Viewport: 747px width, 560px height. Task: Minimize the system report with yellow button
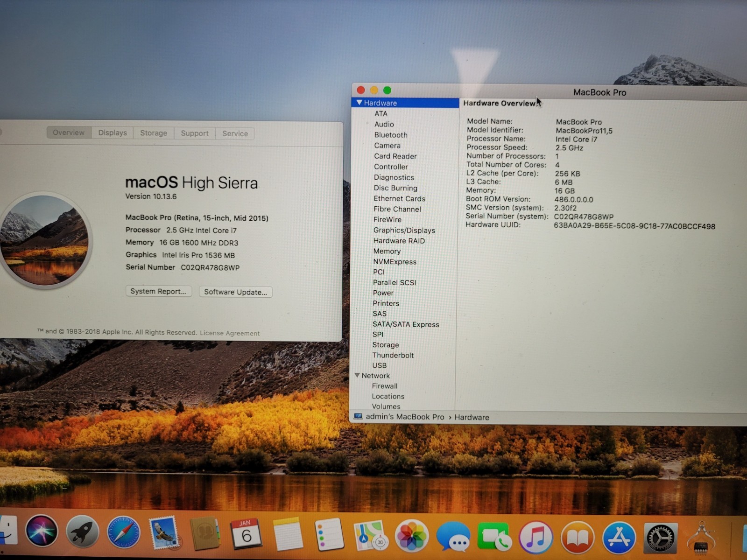(x=374, y=90)
